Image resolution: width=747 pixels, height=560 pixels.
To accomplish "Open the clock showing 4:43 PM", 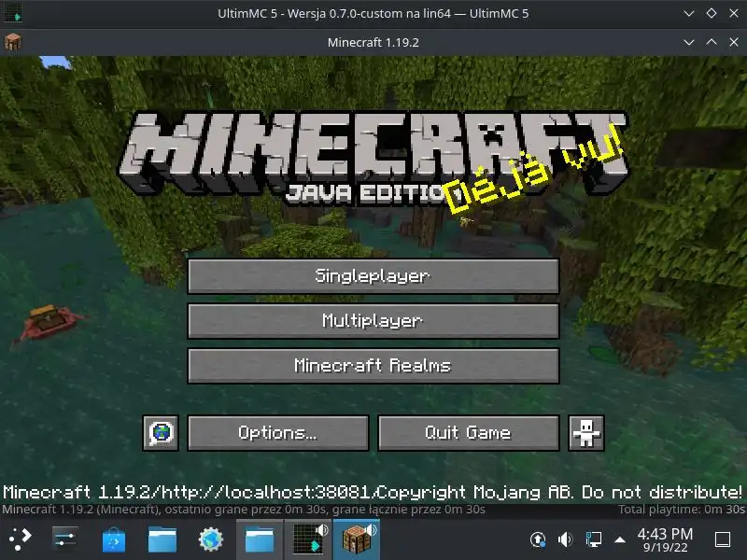I will (665, 539).
